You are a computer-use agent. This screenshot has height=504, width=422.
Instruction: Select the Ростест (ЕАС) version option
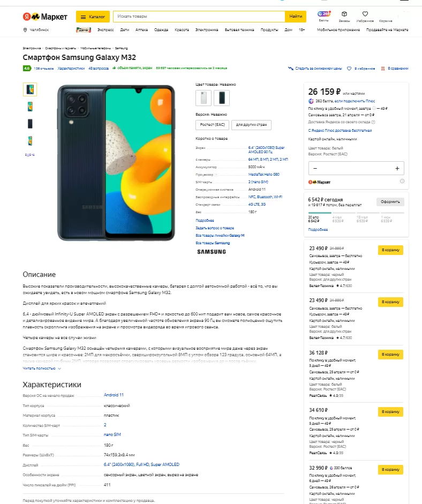pyautogui.click(x=214, y=125)
